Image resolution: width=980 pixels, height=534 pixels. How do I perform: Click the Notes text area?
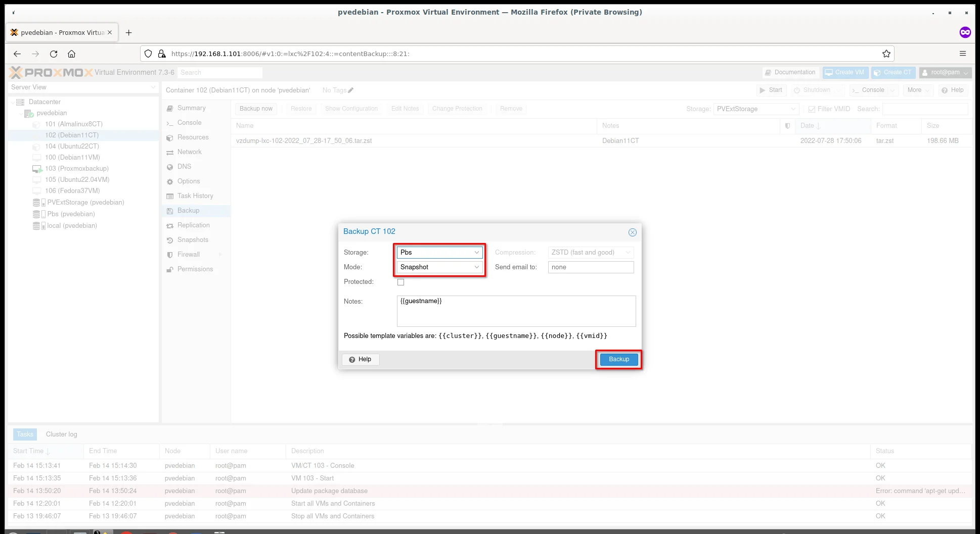click(x=516, y=311)
